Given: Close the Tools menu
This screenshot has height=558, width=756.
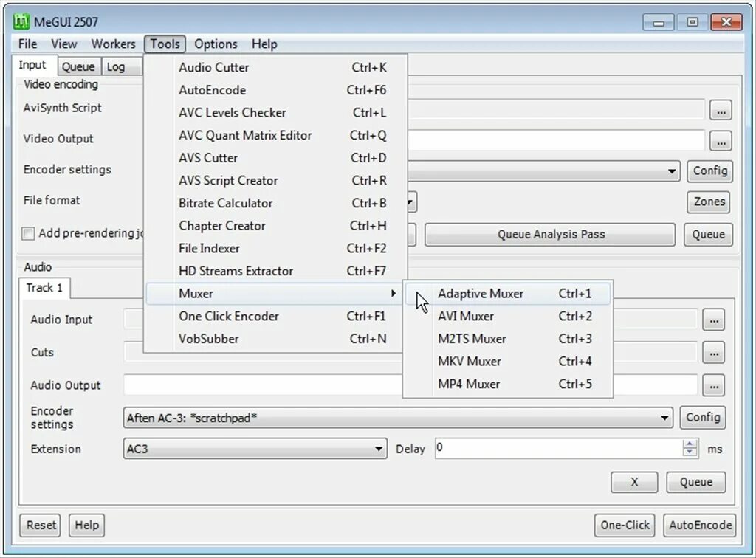Looking at the screenshot, I should (x=165, y=44).
